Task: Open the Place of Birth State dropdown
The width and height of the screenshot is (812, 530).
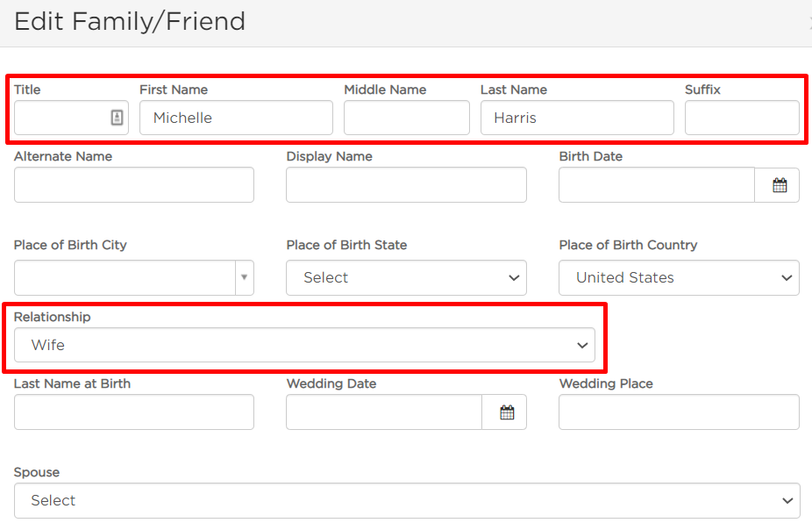Action: point(406,277)
